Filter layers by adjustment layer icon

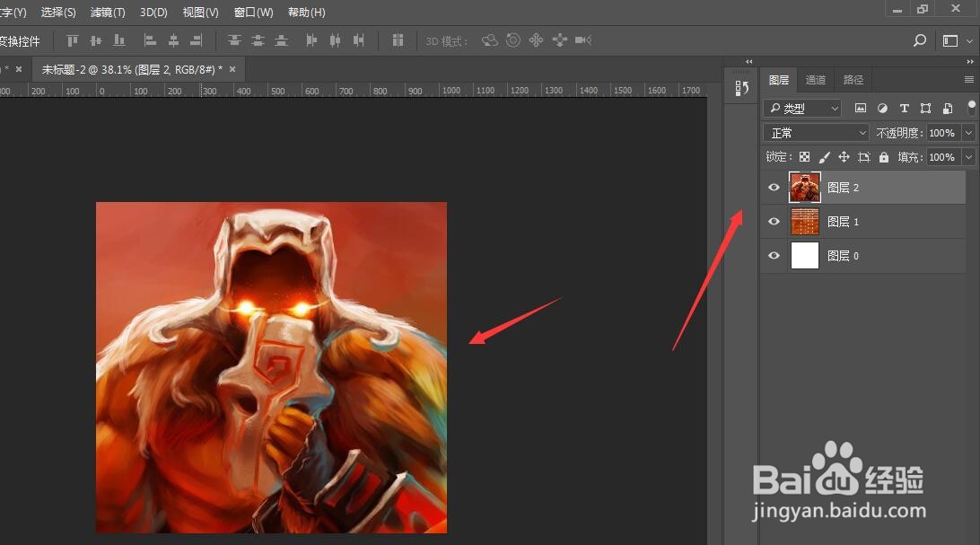[882, 108]
